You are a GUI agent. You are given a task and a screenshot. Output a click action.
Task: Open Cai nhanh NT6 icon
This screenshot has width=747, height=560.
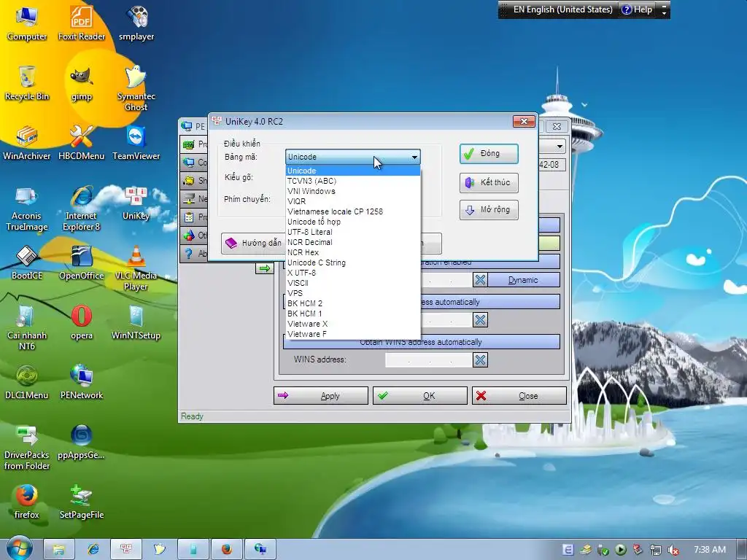27,327
